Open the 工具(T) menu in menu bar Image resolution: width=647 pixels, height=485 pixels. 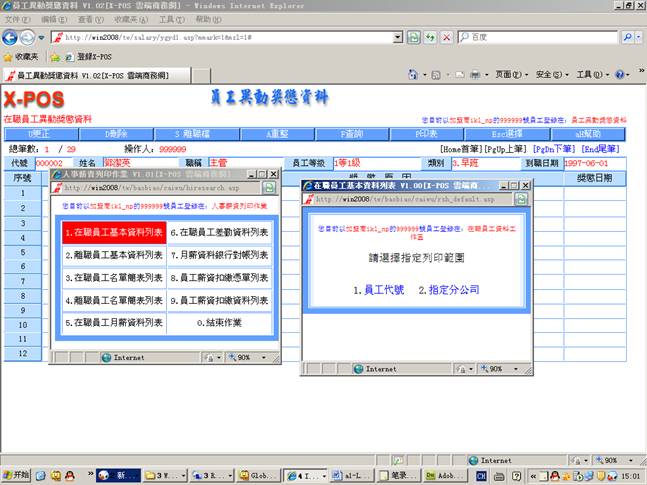coord(171,19)
